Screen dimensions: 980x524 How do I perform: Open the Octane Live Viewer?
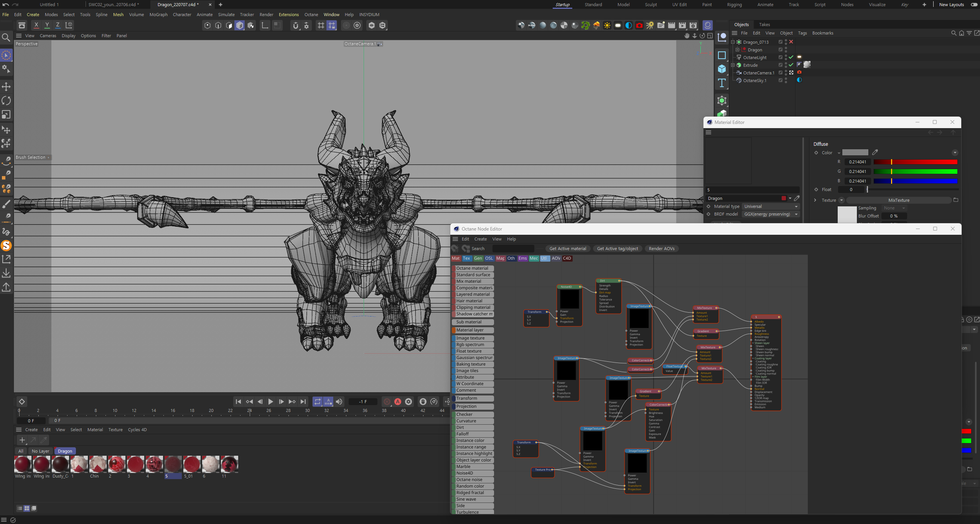click(x=707, y=25)
